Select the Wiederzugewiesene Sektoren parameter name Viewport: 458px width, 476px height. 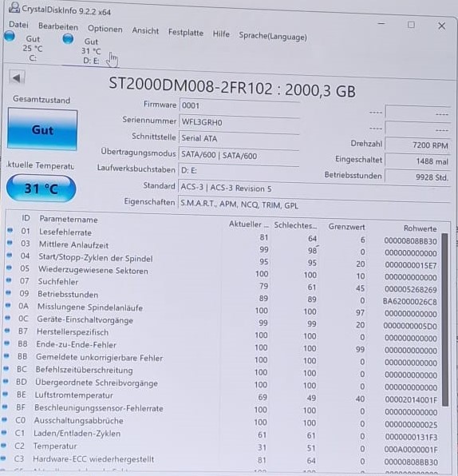pos(93,270)
